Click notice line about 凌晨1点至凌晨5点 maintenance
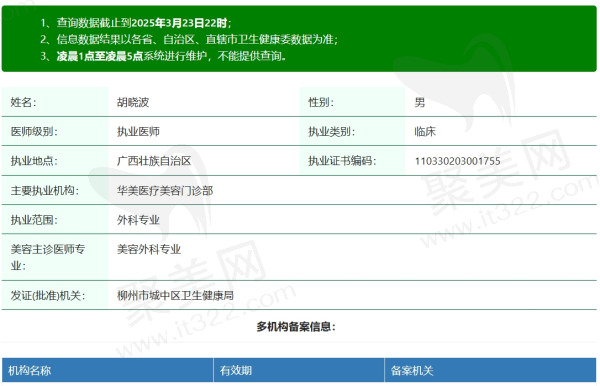The width and height of the screenshot is (600, 386). point(163,56)
